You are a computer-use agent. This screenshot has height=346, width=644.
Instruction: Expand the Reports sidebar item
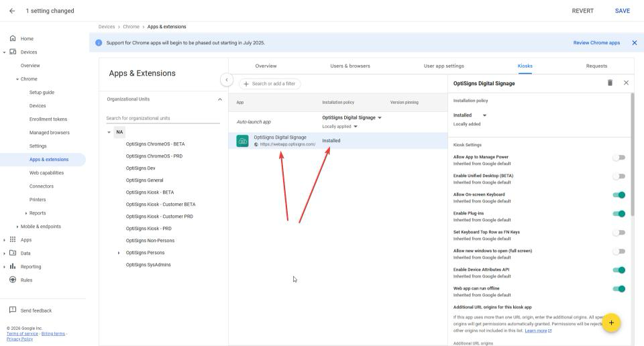click(26, 213)
